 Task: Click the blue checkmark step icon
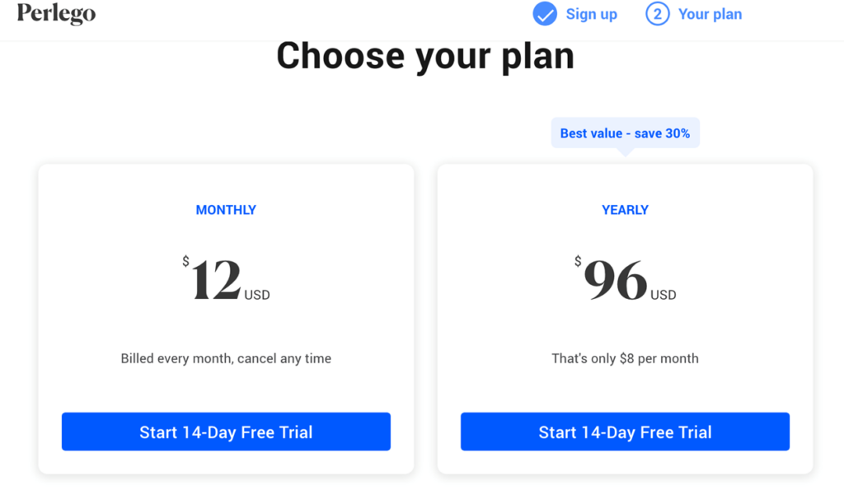[x=545, y=14]
